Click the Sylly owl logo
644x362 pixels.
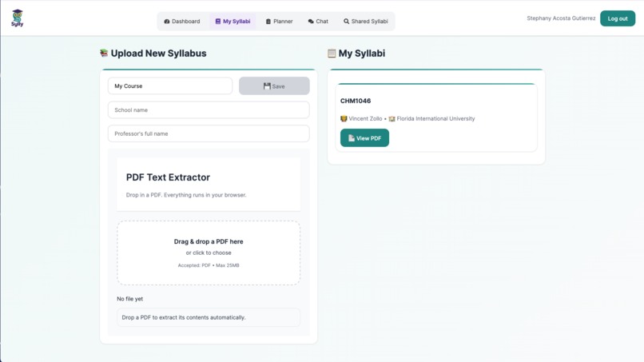18,18
